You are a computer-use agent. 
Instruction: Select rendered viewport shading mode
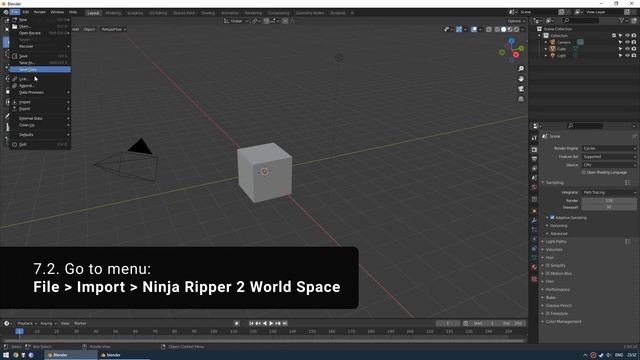(x=516, y=29)
